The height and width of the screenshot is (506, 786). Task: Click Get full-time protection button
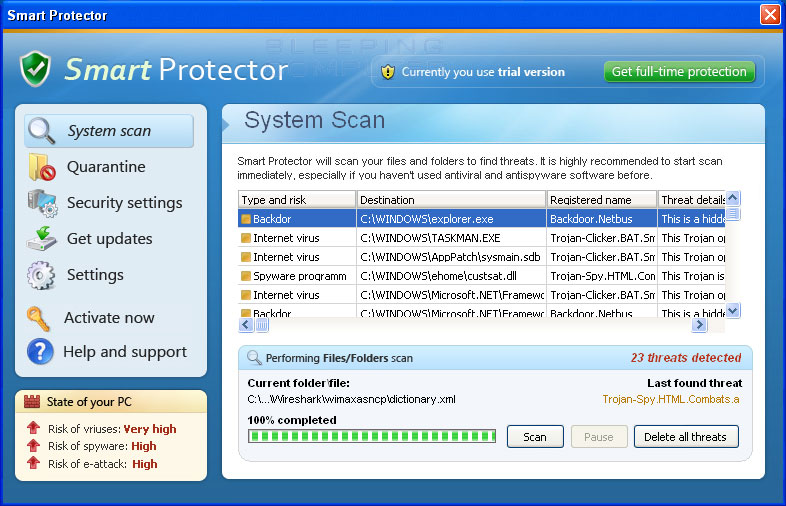(x=679, y=72)
